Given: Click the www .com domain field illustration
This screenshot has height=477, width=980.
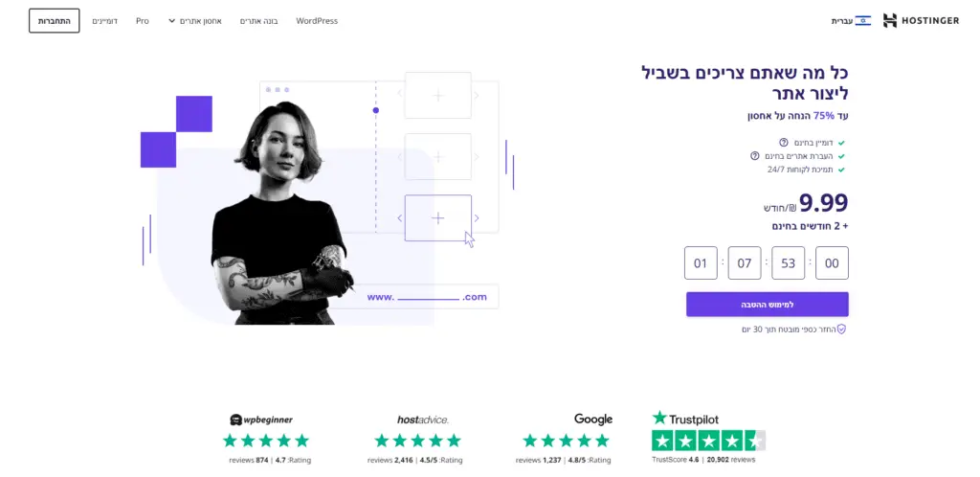Looking at the screenshot, I should pos(427,297).
